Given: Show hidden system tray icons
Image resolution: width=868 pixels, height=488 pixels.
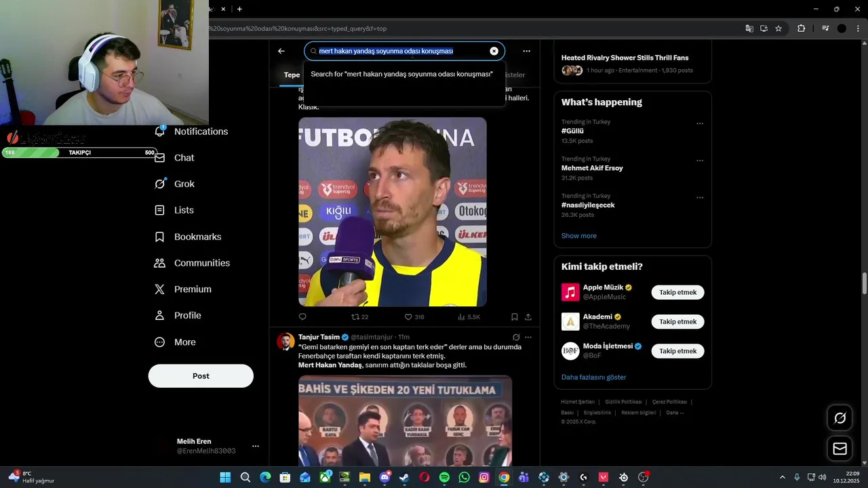Looking at the screenshot, I should 782,477.
